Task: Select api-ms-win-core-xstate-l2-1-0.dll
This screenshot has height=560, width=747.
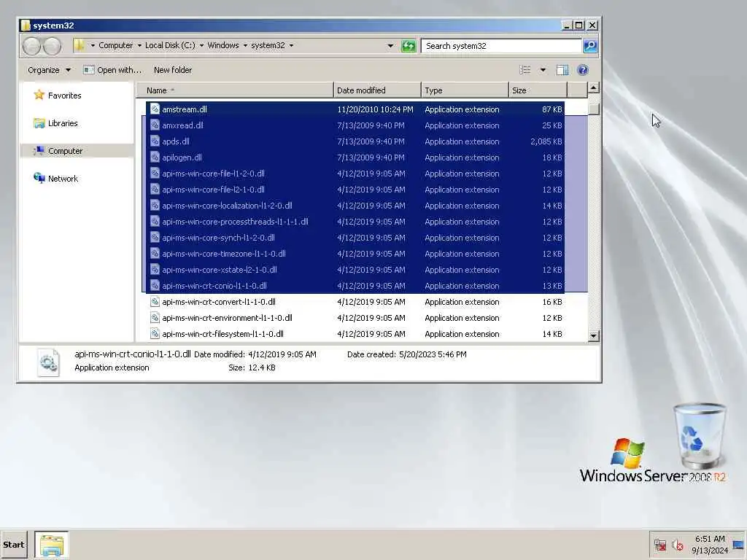Action: (x=220, y=270)
